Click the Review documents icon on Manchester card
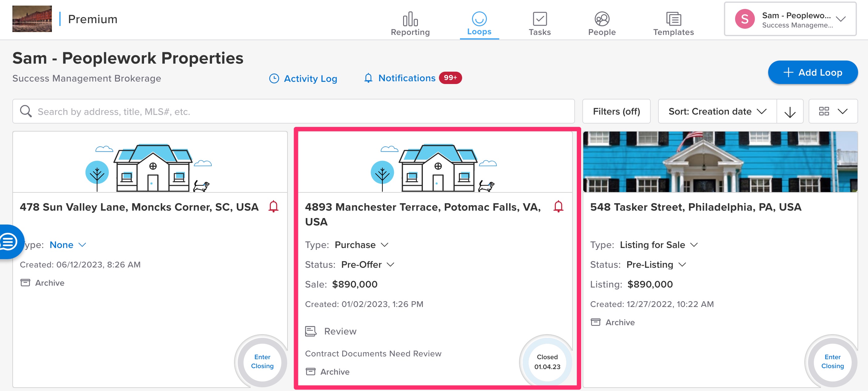868x391 pixels. tap(311, 331)
